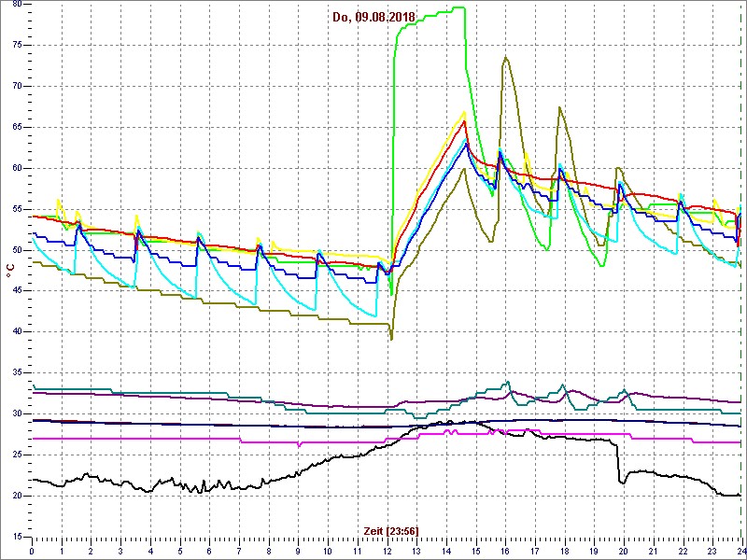Click the °C unit label on temperature axis
The image size is (747, 560).
coord(10,273)
